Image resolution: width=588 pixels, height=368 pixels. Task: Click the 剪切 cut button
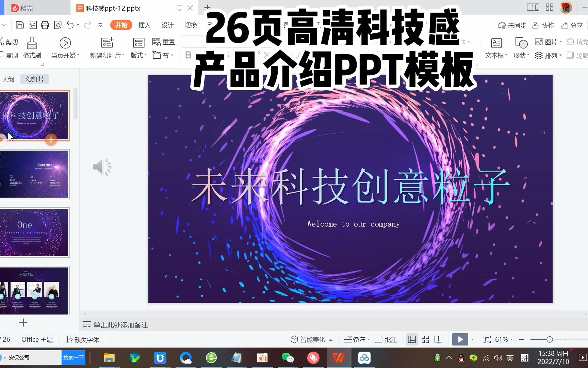pyautogui.click(x=9, y=42)
